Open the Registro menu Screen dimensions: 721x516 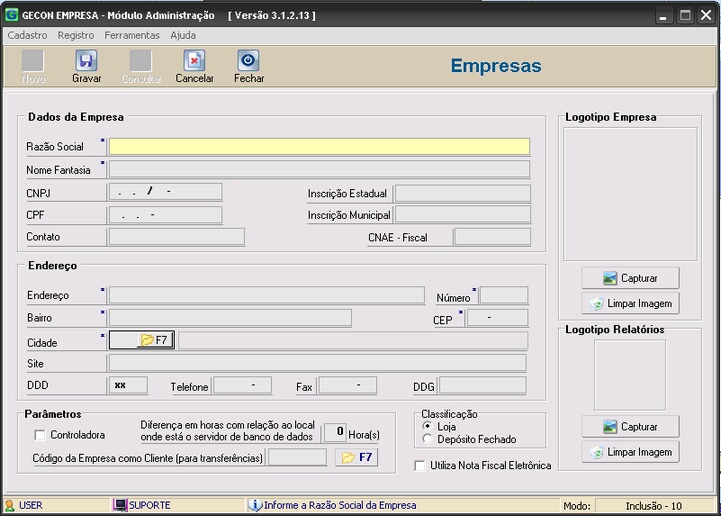click(76, 35)
